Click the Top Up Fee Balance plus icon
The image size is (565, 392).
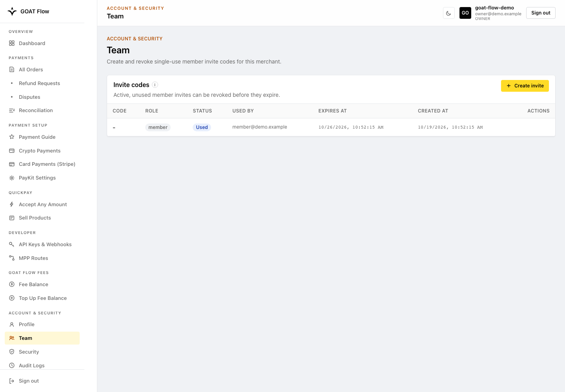[12, 298]
